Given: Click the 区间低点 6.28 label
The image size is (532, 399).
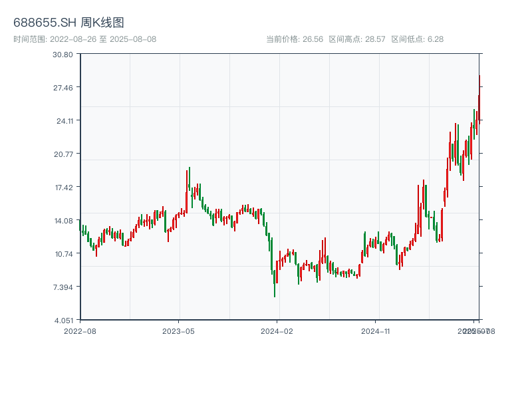Looking at the screenshot, I should click(417, 39).
